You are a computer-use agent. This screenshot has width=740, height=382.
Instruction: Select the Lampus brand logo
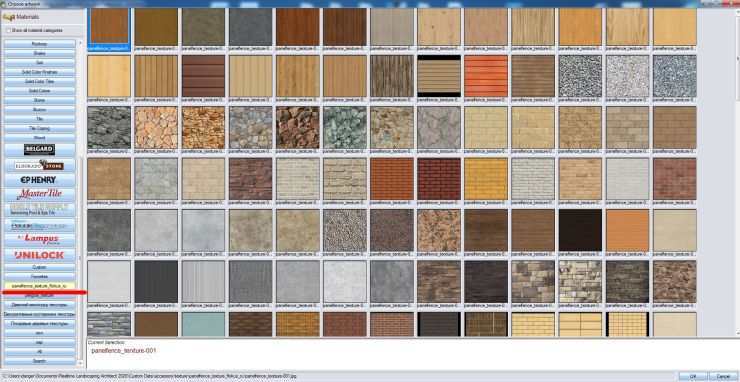[40, 239]
